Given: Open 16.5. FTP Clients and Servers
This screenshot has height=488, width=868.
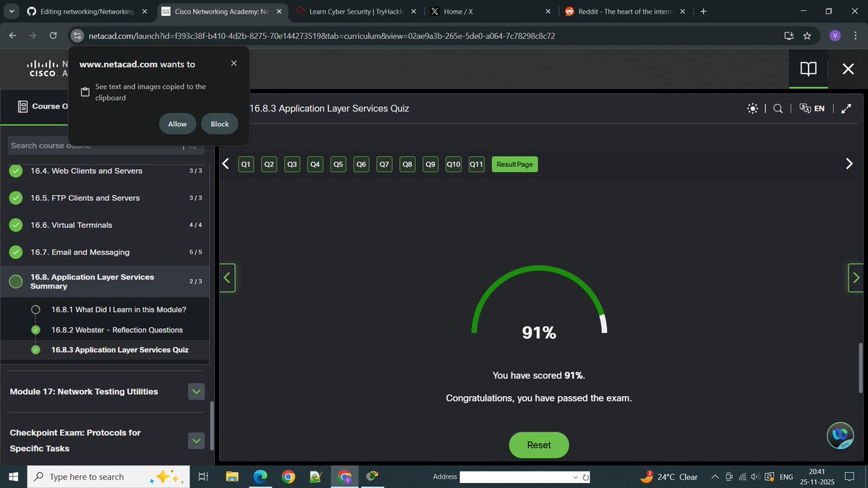Looking at the screenshot, I should 105,198.
